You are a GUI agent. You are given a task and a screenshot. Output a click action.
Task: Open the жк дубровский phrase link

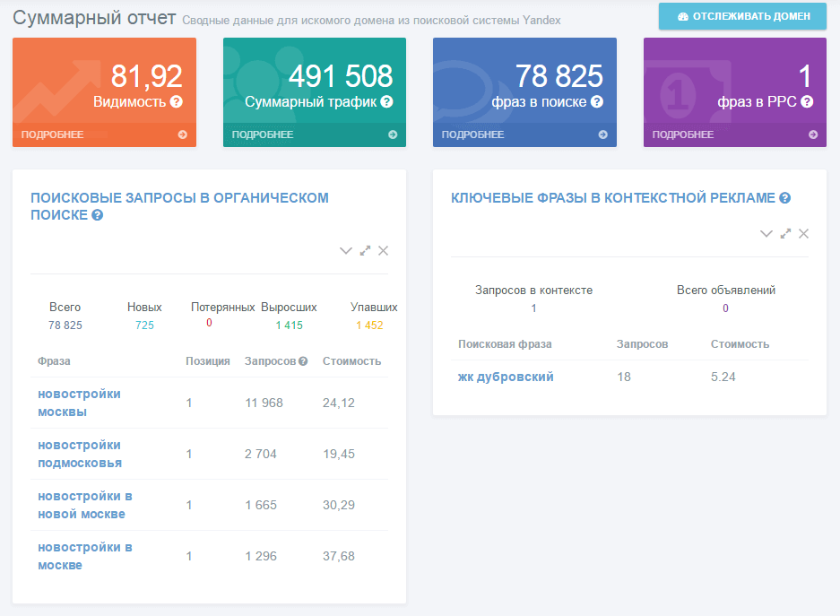(x=506, y=377)
